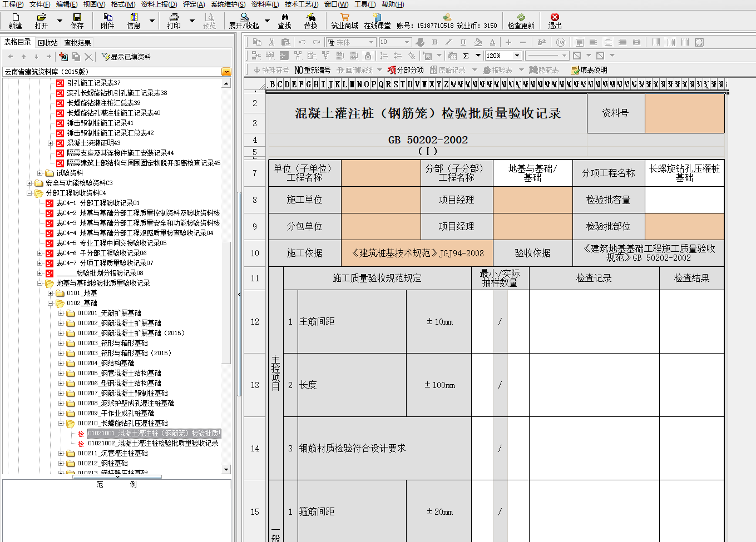This screenshot has width=756, height=542.
Task: Click the 信息 (Info) toolbar icon
Action: pos(134,21)
